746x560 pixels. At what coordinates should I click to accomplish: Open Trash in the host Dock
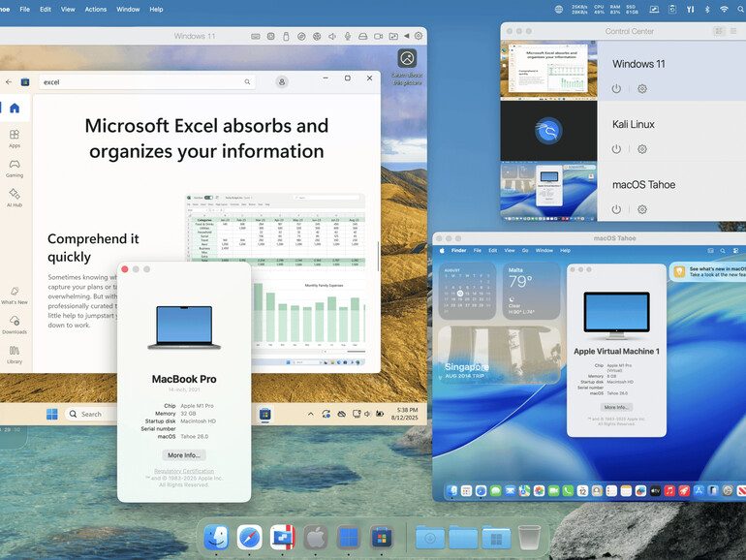click(529, 538)
